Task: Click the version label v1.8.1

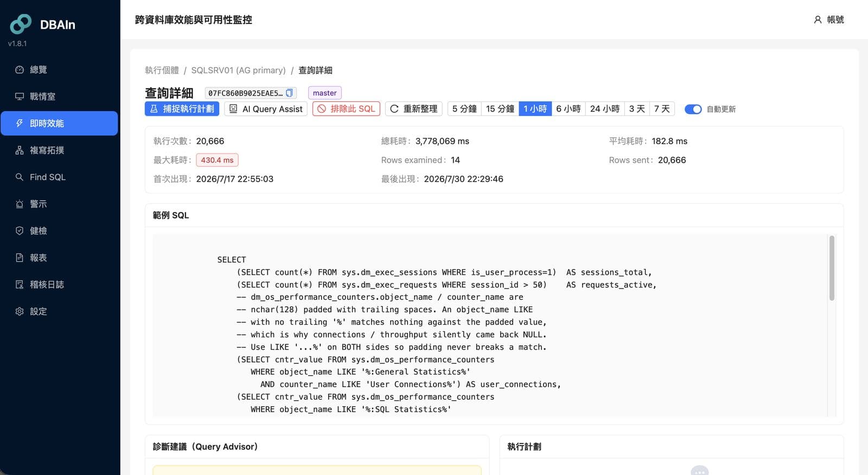Action: pos(17,43)
